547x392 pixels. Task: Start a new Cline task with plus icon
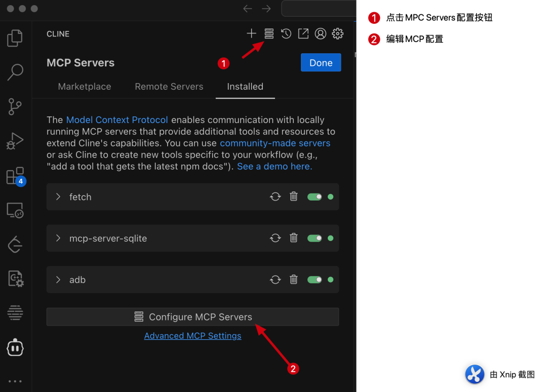(x=251, y=33)
